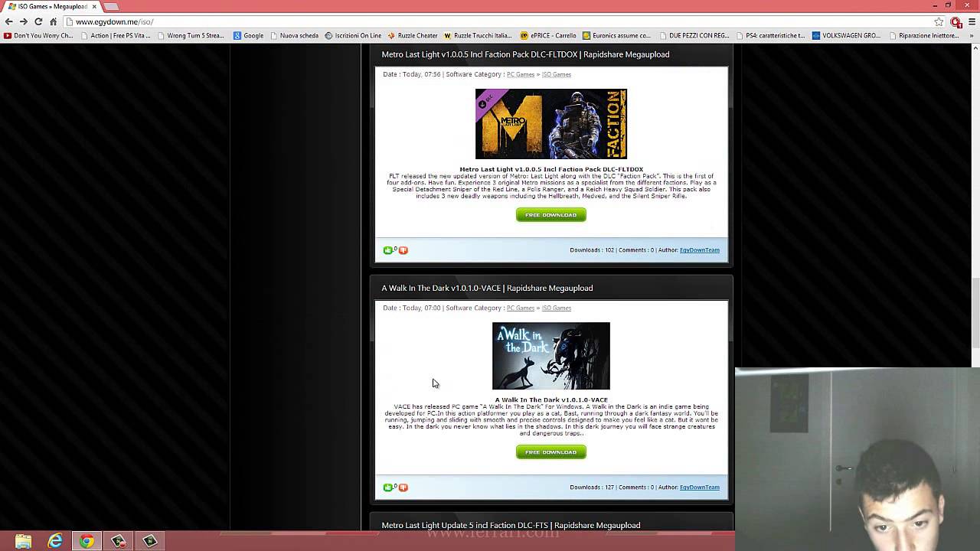
Task: Go back using the browser back arrow
Action: coord(8,21)
